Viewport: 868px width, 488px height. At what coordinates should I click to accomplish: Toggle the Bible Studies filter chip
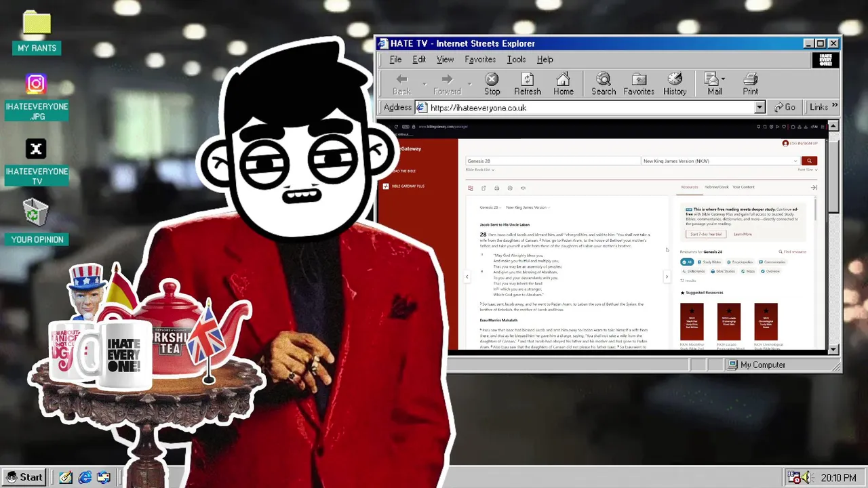click(x=723, y=271)
